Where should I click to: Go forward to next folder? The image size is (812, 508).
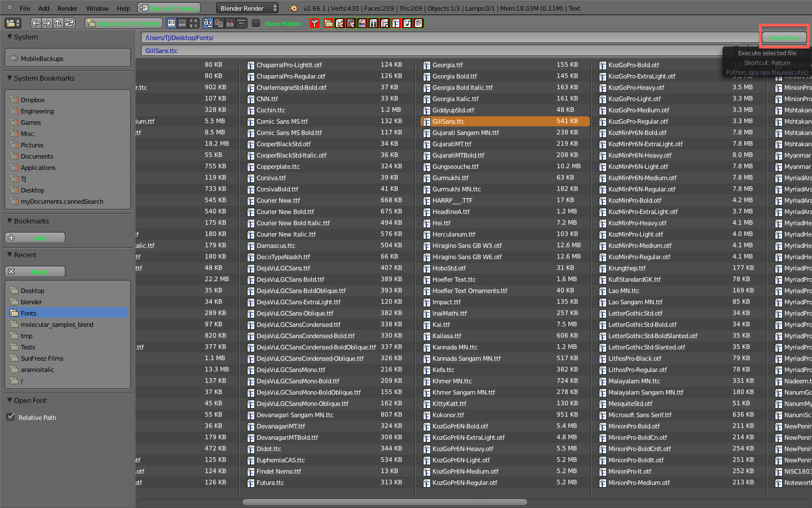tap(47, 23)
